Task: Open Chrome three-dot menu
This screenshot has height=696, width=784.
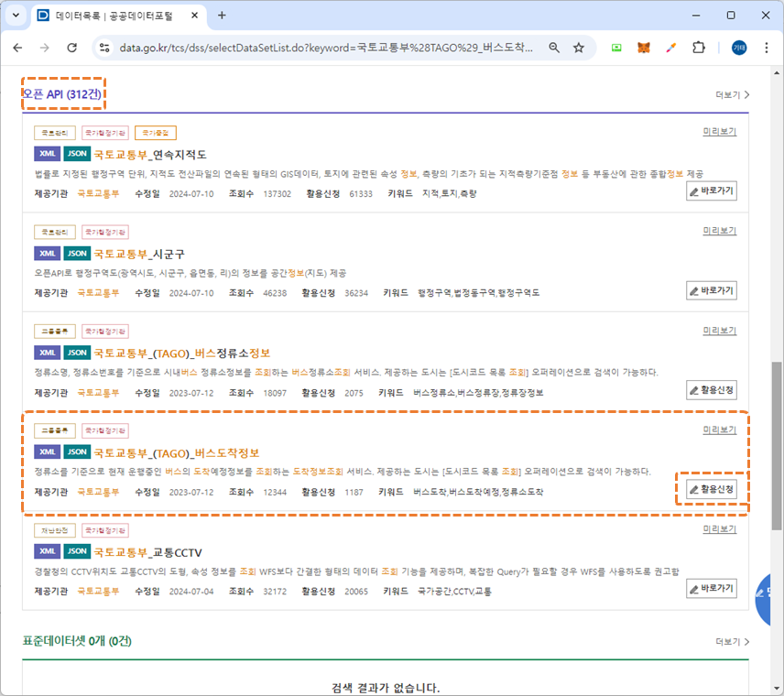Action: pyautogui.click(x=766, y=48)
